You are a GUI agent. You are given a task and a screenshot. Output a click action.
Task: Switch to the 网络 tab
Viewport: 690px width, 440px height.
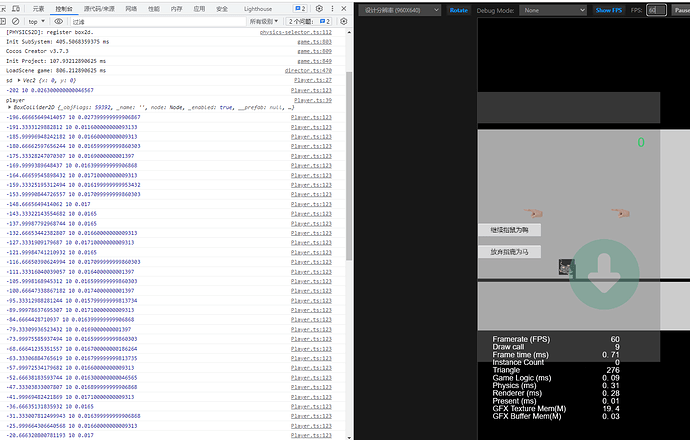click(x=131, y=9)
